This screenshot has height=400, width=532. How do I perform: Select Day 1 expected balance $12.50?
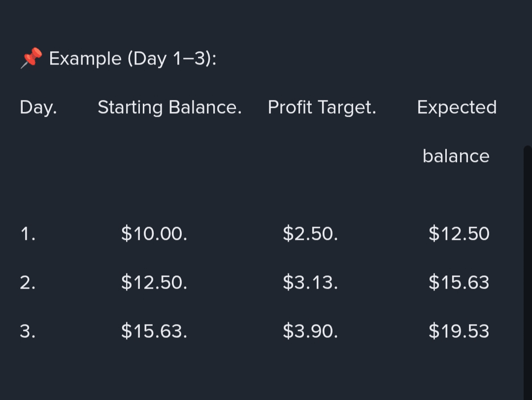coord(459,233)
